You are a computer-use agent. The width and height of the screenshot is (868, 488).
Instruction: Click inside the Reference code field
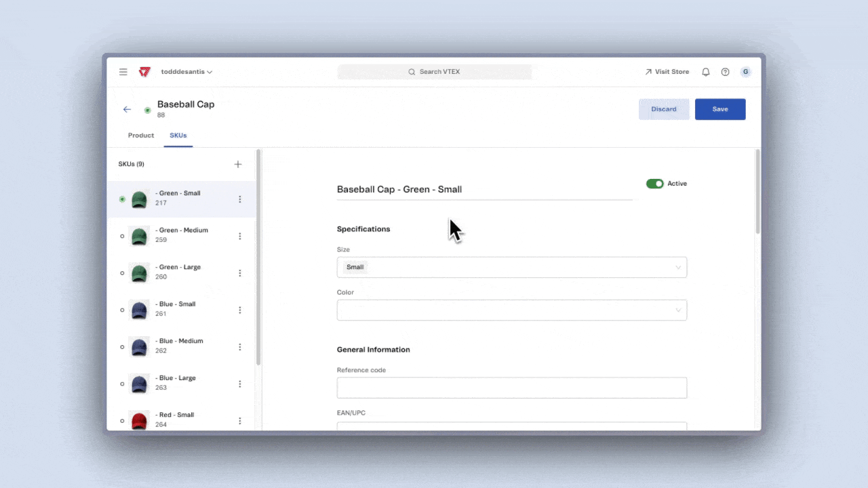pyautogui.click(x=511, y=387)
